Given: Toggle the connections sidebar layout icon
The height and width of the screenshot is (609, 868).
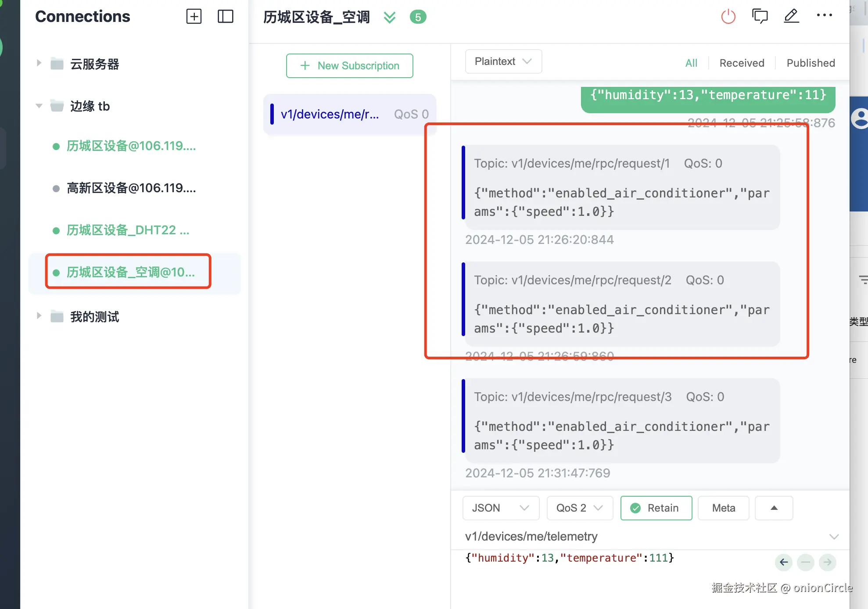Looking at the screenshot, I should (x=225, y=17).
